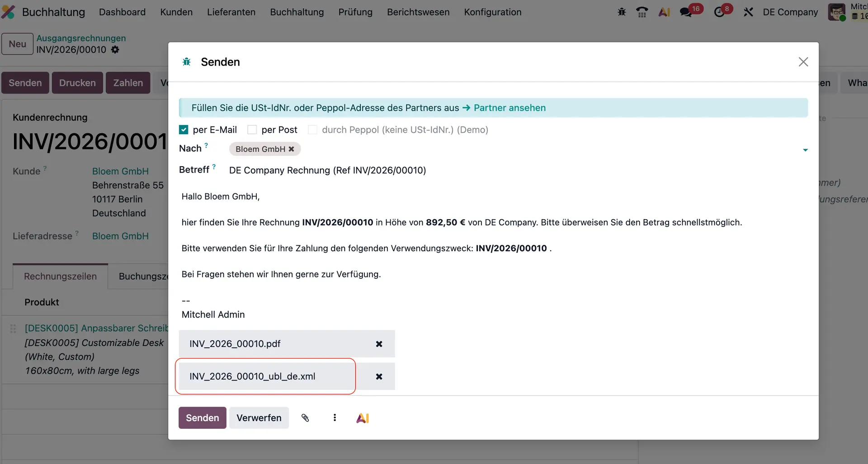The width and height of the screenshot is (868, 464).
Task: Open the debug bug icon in the header
Action: (621, 12)
